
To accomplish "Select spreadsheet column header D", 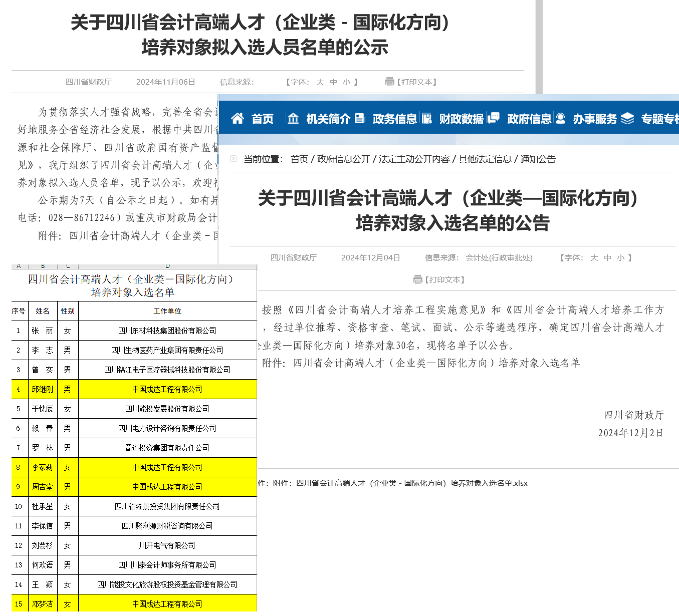I will (167, 266).
